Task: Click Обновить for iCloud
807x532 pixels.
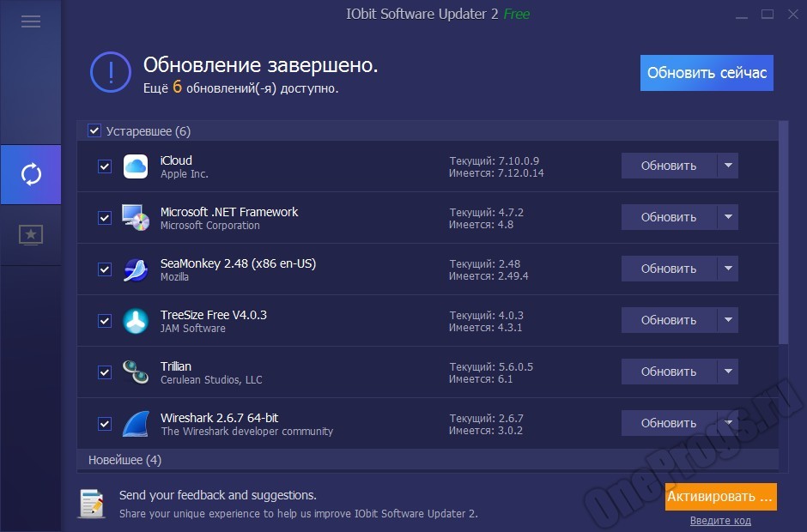Action: point(669,166)
